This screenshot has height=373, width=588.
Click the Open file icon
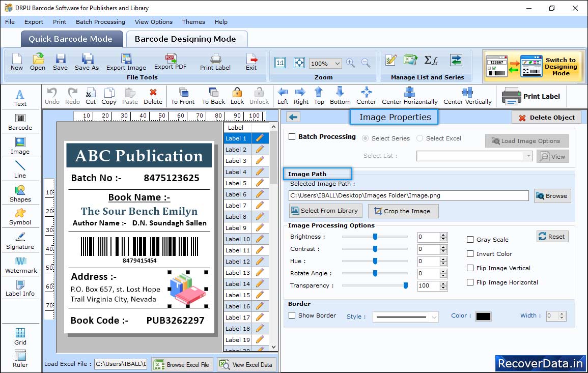point(38,62)
